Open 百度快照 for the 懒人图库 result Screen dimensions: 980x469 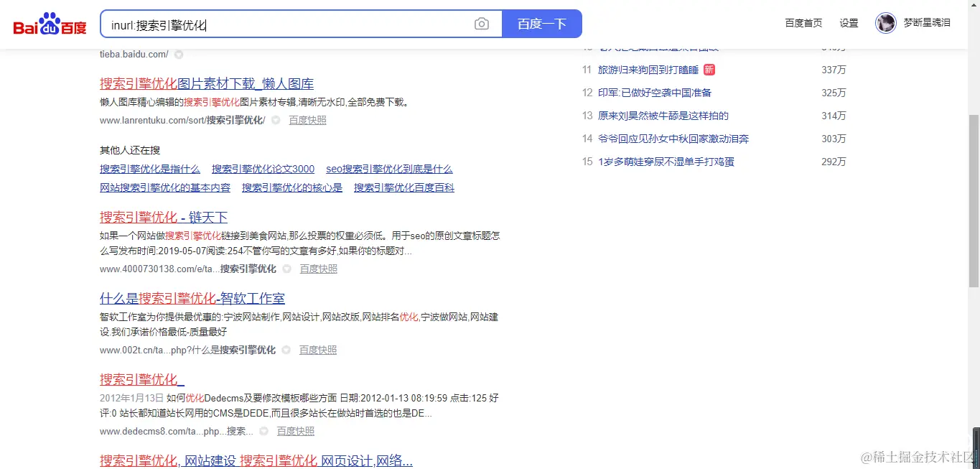[307, 120]
